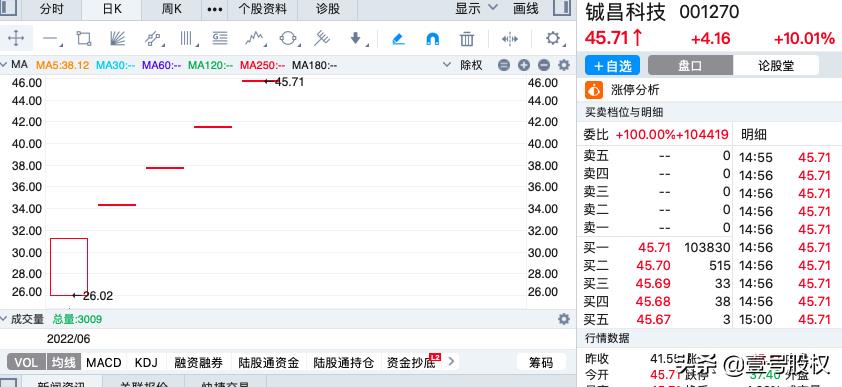Select the golden ratio levels tool
Image resolution: width=842 pixels, height=387 pixels.
click(x=220, y=38)
